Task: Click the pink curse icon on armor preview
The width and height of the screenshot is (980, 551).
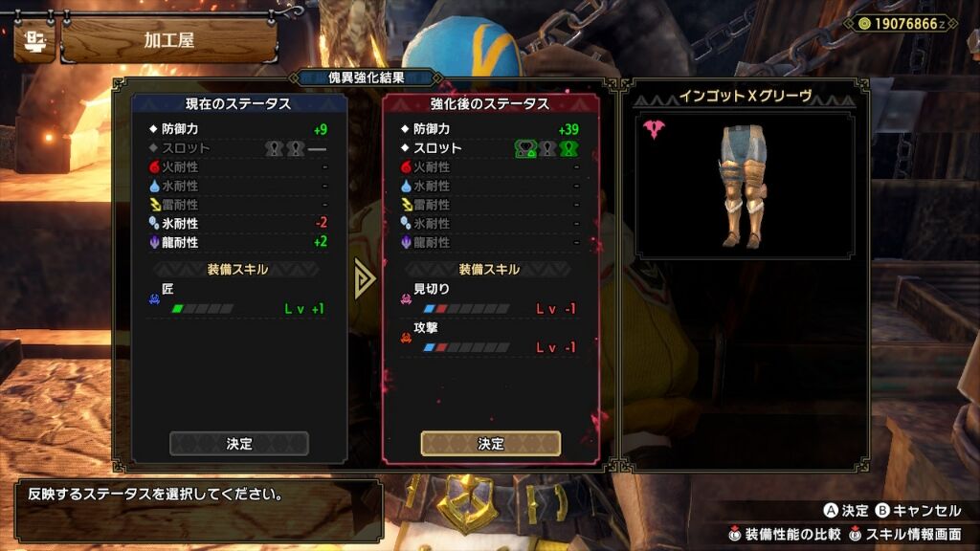Action: point(654,129)
